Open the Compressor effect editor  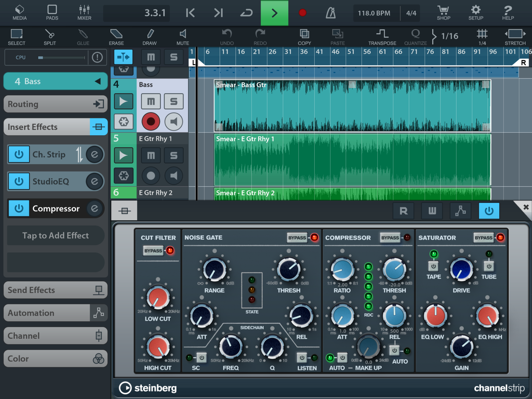click(94, 208)
